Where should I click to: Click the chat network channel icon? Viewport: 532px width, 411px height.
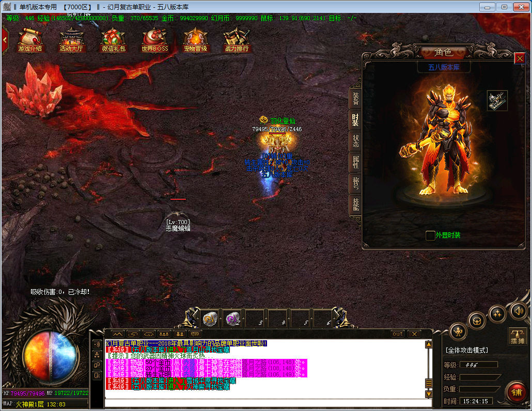pos(97,355)
